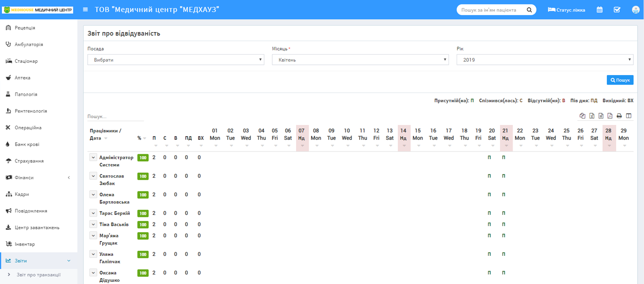The height and width of the screenshot is (284, 644).
Task: Focus the table Пошук... filter field
Action: [116, 116]
